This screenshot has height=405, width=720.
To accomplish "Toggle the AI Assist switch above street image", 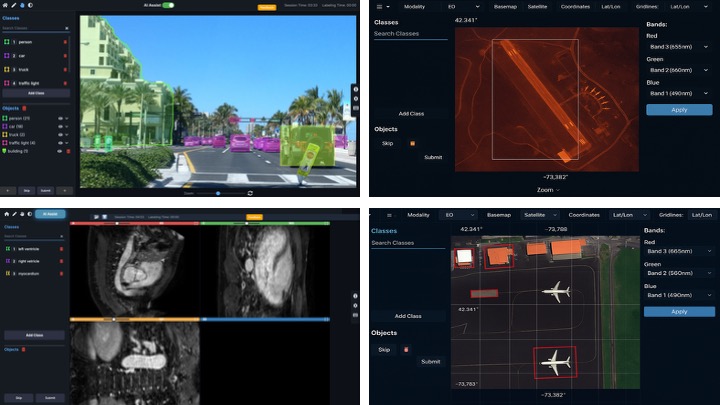I will (x=167, y=5).
